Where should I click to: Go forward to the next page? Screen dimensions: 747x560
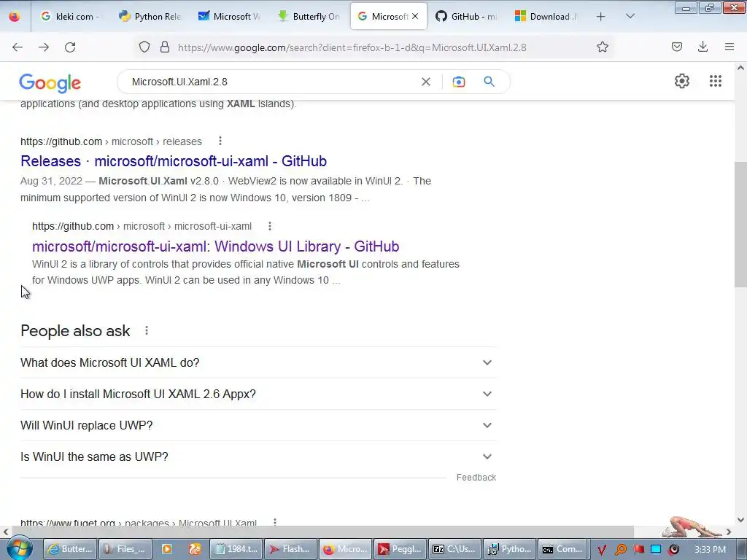43,47
